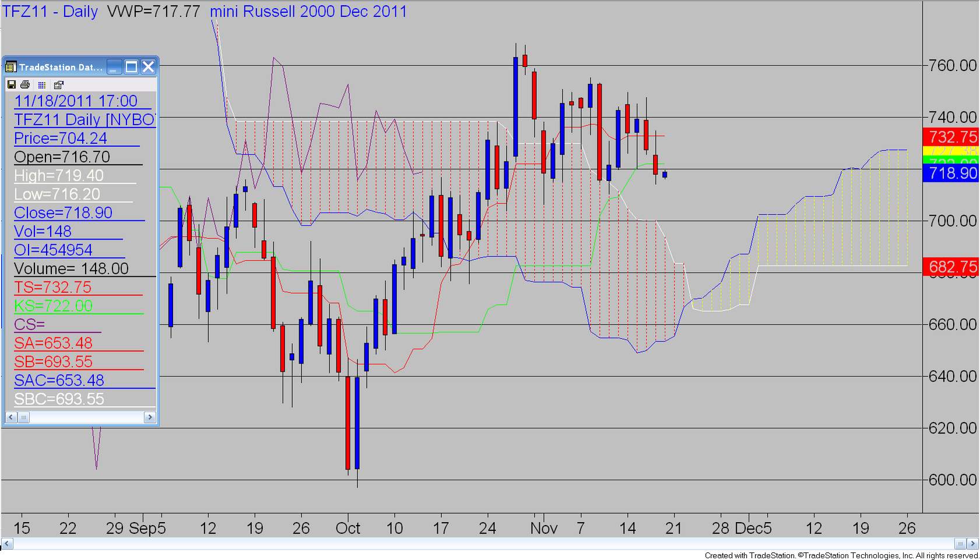The height and width of the screenshot is (560, 980).
Task: Click the SB=693.55 row
Action: click(78, 362)
